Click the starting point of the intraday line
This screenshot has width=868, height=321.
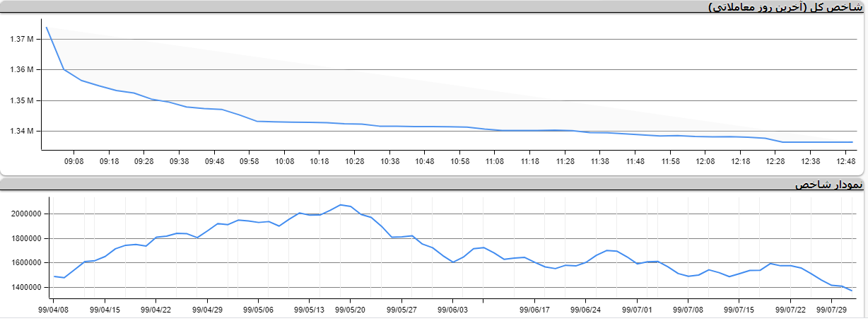click(47, 28)
